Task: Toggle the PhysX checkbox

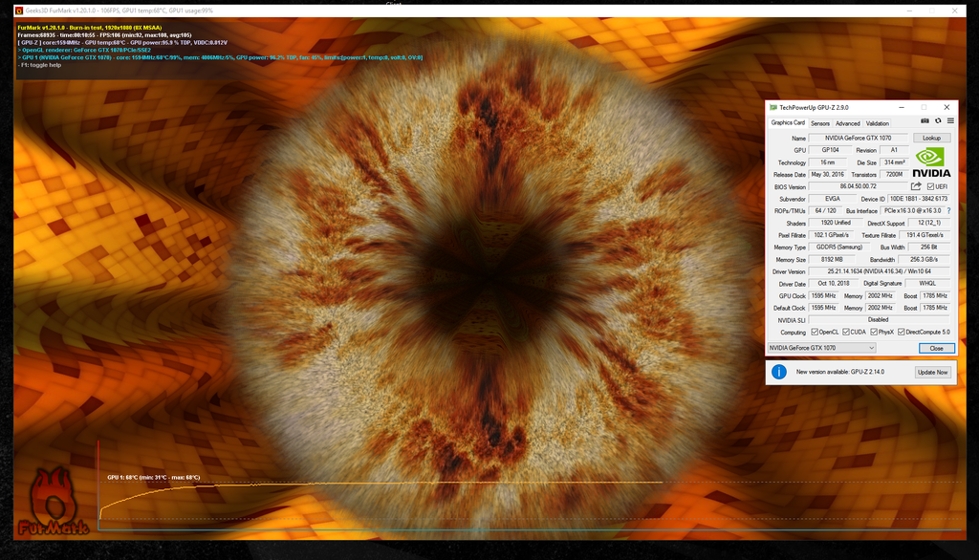Action: pyautogui.click(x=874, y=333)
